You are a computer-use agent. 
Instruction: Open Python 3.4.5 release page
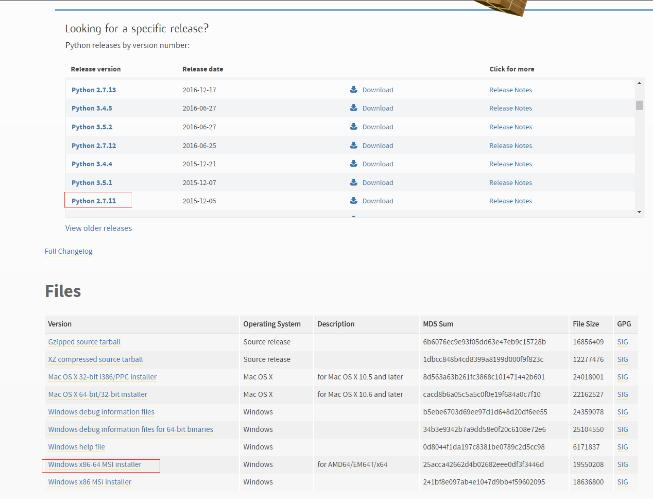pyautogui.click(x=92, y=108)
